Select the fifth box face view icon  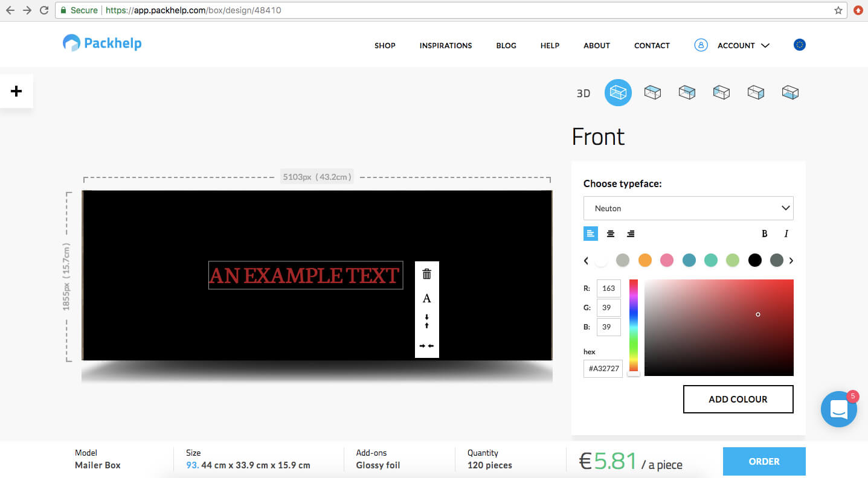756,92
